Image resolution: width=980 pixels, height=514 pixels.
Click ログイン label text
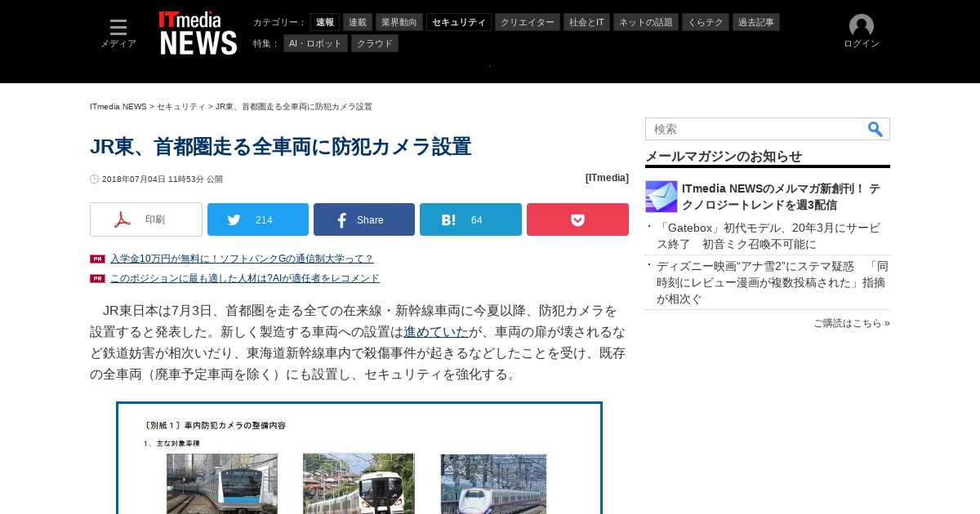click(x=862, y=44)
